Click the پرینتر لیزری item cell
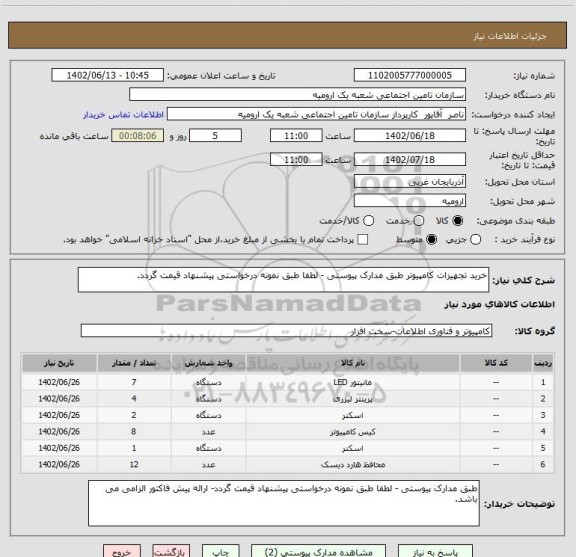576x557 pixels. pyautogui.click(x=353, y=399)
